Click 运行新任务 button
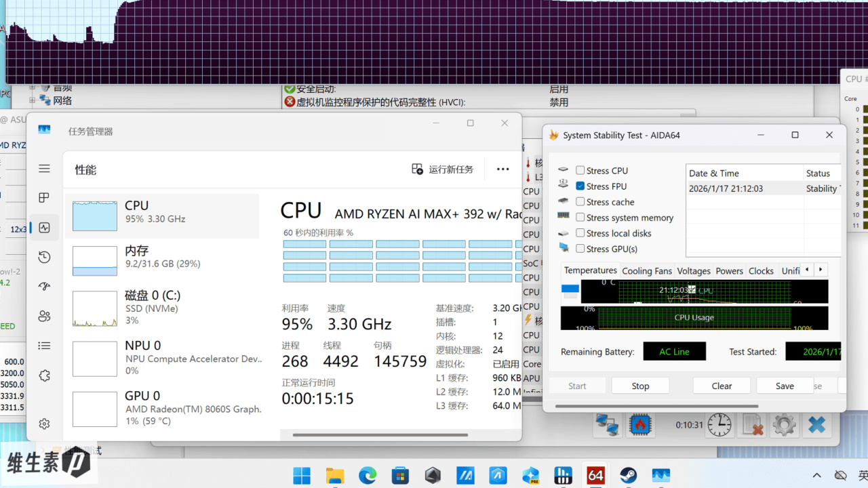 [443, 169]
